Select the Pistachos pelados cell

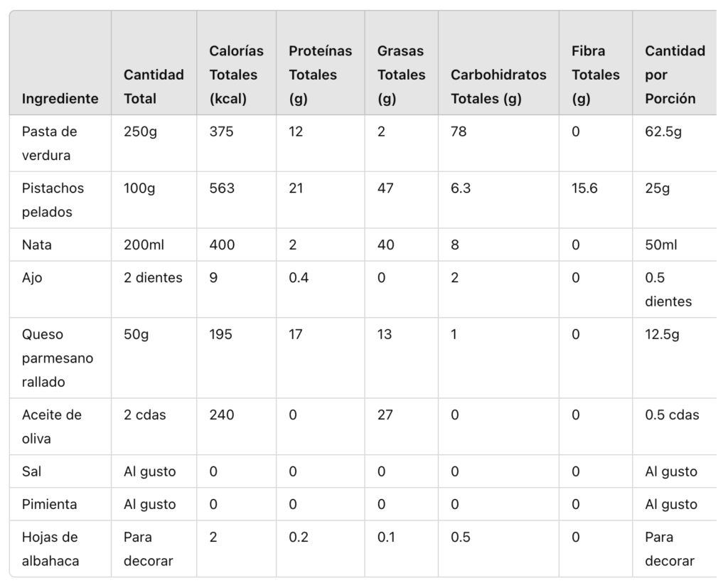tap(53, 200)
